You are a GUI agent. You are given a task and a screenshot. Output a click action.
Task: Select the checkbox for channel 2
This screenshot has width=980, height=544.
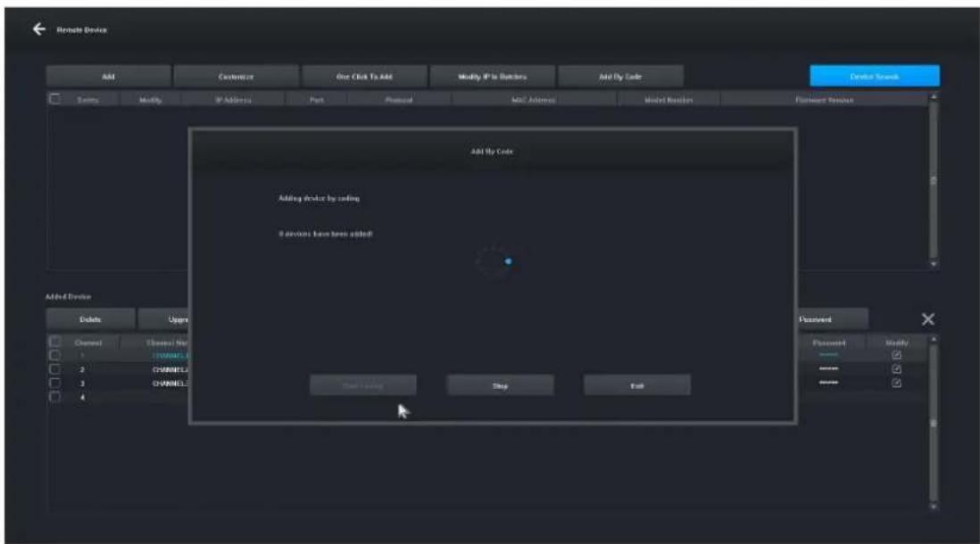point(55,369)
